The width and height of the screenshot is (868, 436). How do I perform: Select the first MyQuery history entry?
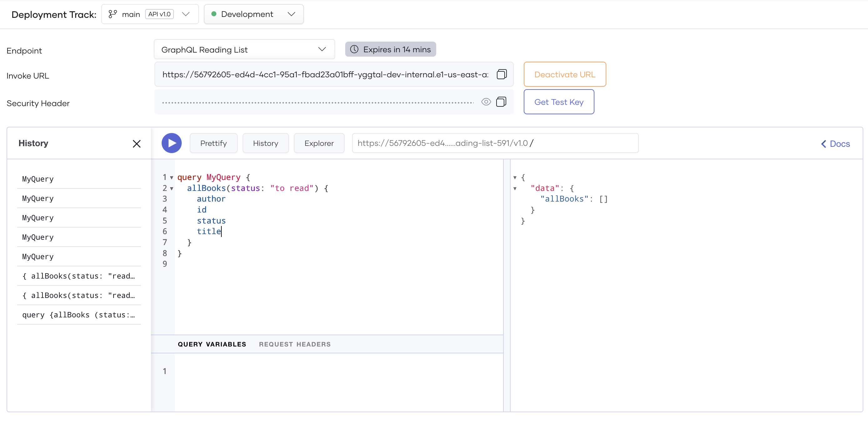[x=79, y=179]
